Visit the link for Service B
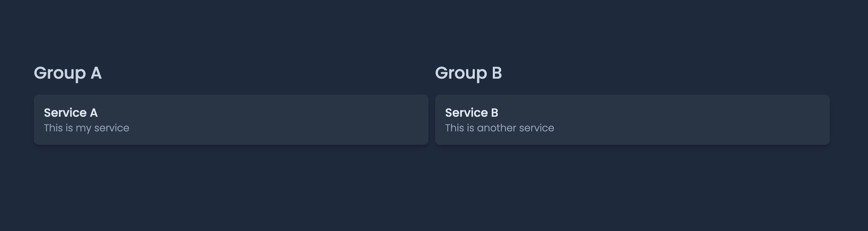868x231 pixels. 632,120
